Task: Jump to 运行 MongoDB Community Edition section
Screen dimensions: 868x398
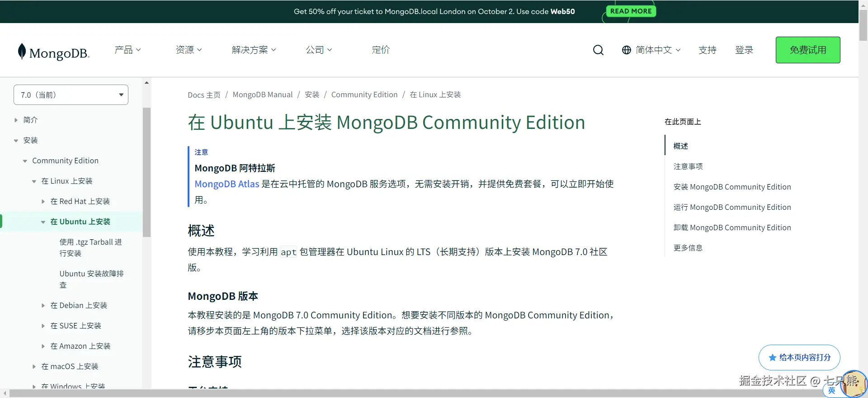Action: 732,207
